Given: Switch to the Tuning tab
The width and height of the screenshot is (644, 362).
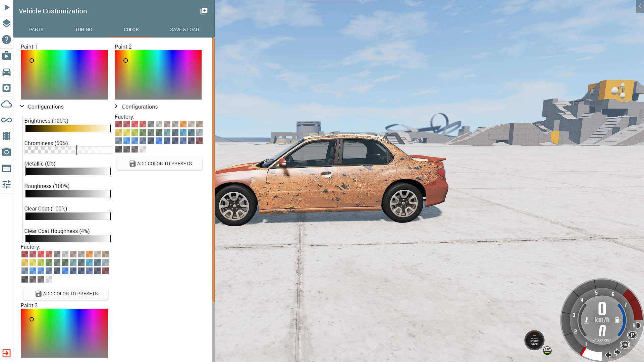Looking at the screenshot, I should coord(84,29).
